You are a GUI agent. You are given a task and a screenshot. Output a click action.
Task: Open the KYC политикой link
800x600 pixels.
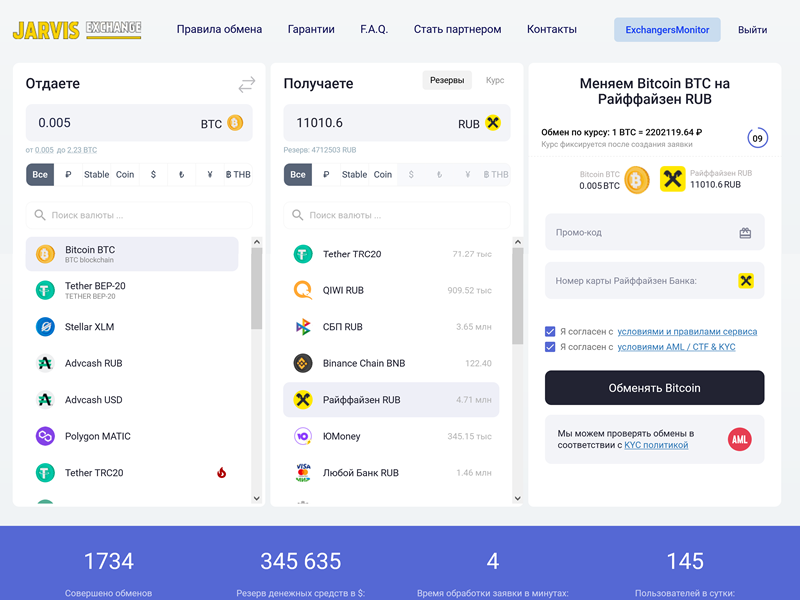click(x=656, y=445)
